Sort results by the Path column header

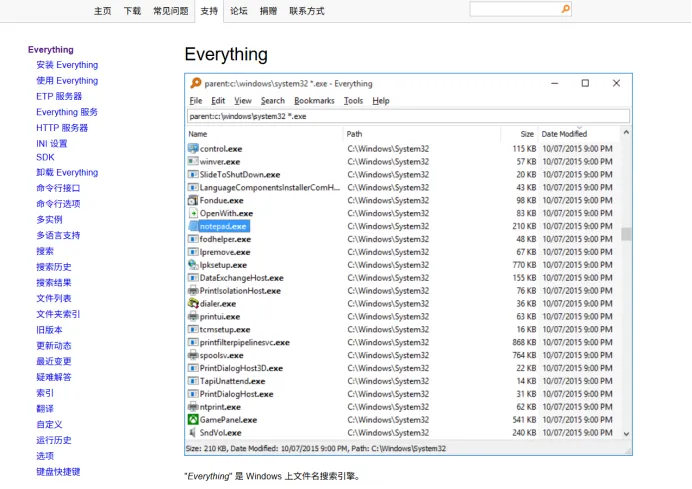[x=422, y=134]
